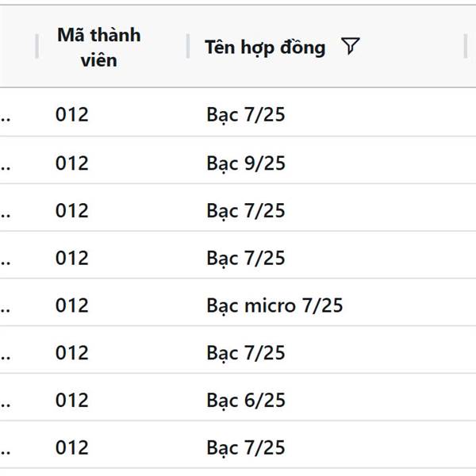476x476 pixels.
Task: Sort by Mã thành viên header
Action: point(99,47)
